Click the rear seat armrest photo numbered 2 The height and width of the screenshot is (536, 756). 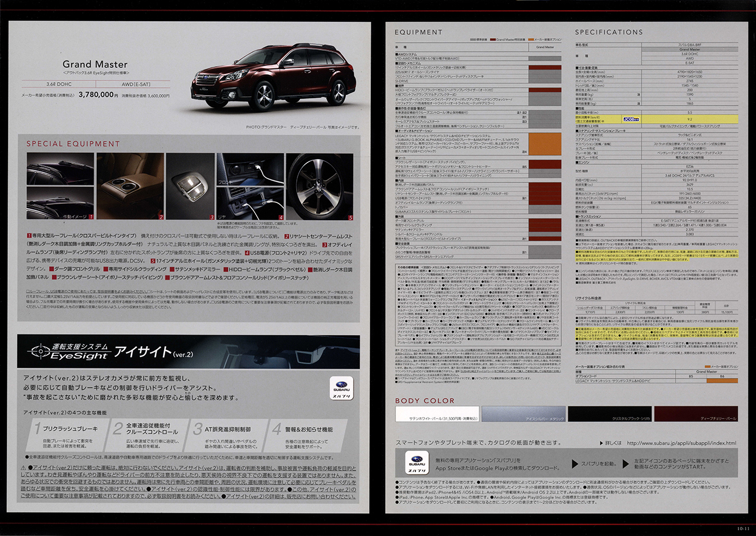(130, 186)
